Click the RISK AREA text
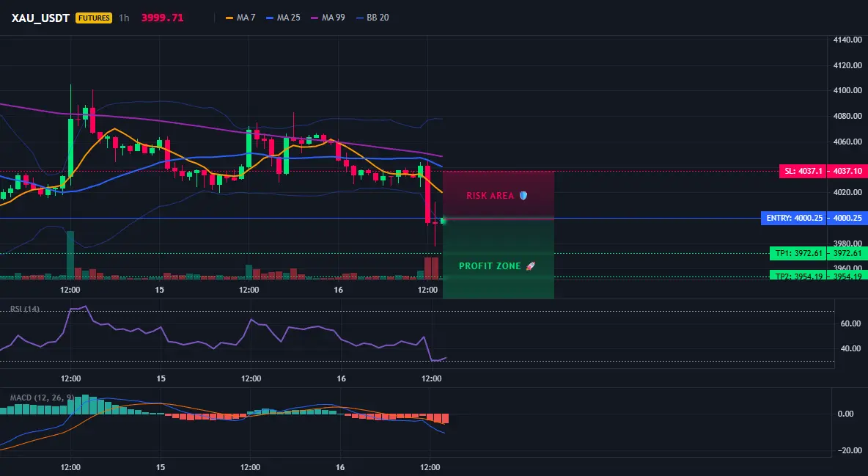The width and height of the screenshot is (868, 476). point(490,196)
